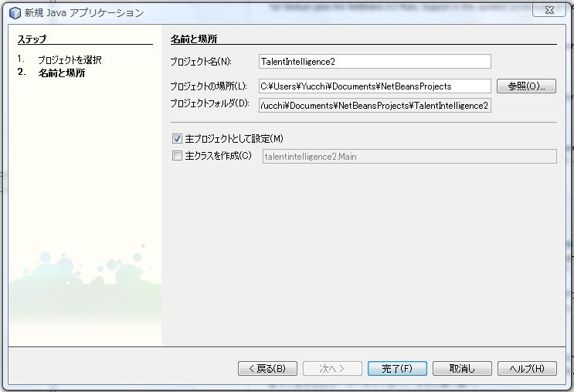Click the talentintelligence2.Main class name field
Image resolution: width=574 pixels, height=392 pixels.
(x=409, y=157)
